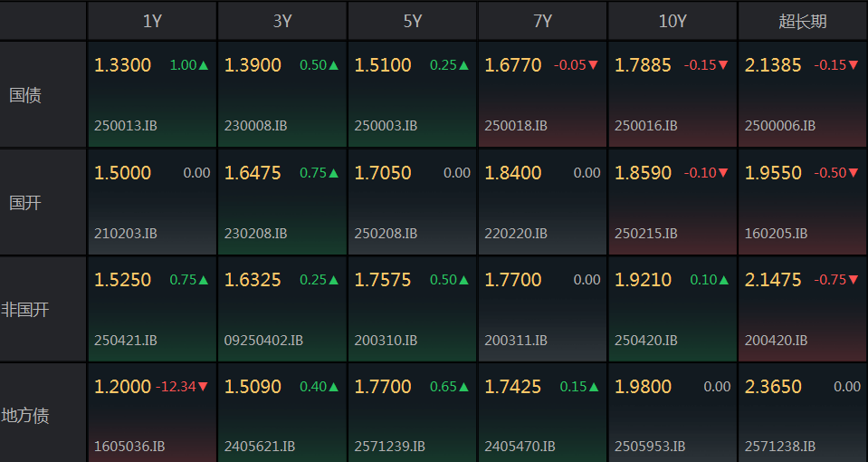Select the 10Y maturity column header
The height and width of the screenshot is (462, 868).
(672, 21)
